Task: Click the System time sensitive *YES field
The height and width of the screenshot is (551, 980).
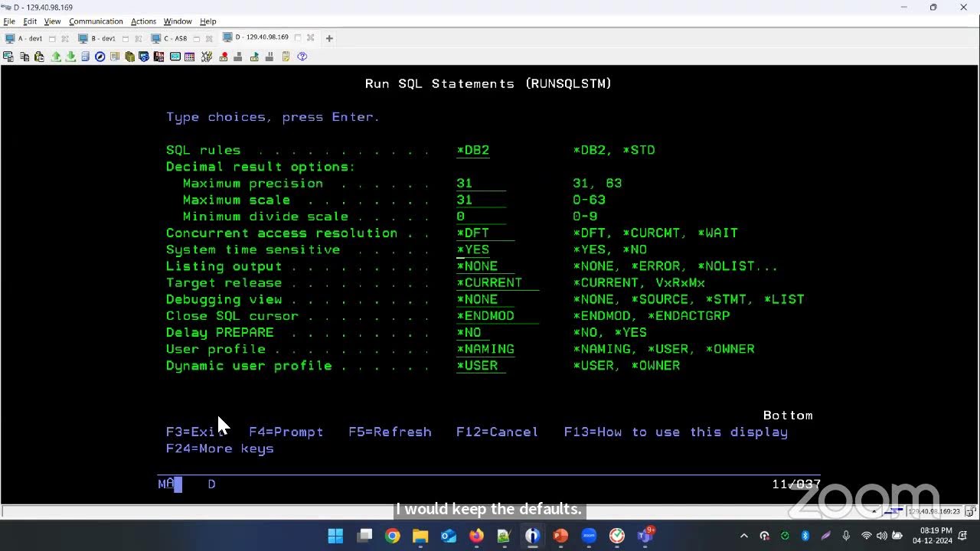Action: 473,249
